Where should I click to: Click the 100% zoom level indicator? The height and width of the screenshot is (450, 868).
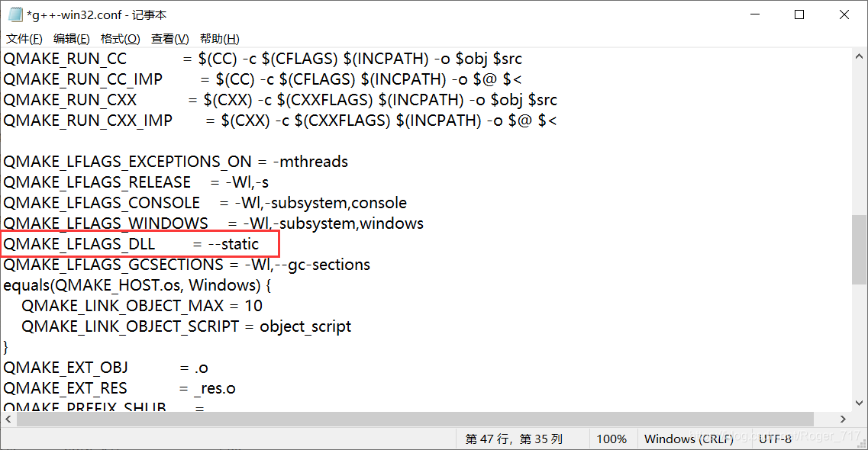[x=611, y=439]
